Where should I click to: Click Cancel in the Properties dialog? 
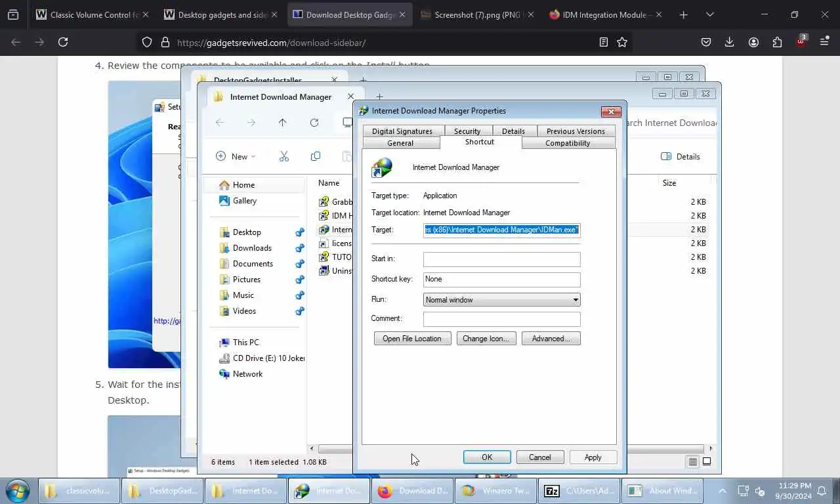pos(540,457)
